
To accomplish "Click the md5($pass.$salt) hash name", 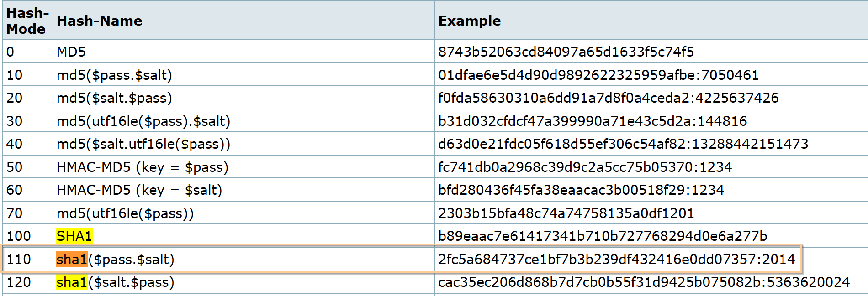I will [x=114, y=75].
